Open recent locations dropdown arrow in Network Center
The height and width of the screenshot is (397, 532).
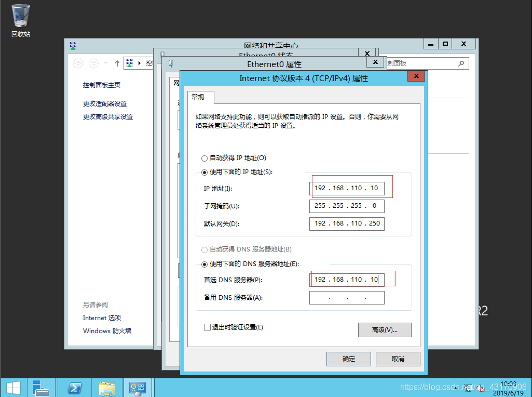105,63
